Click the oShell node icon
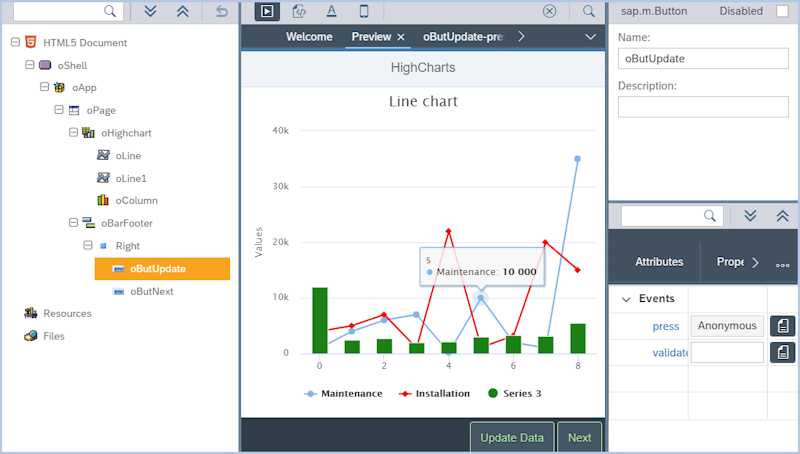Screen dimensions: 800x454 coord(45,65)
